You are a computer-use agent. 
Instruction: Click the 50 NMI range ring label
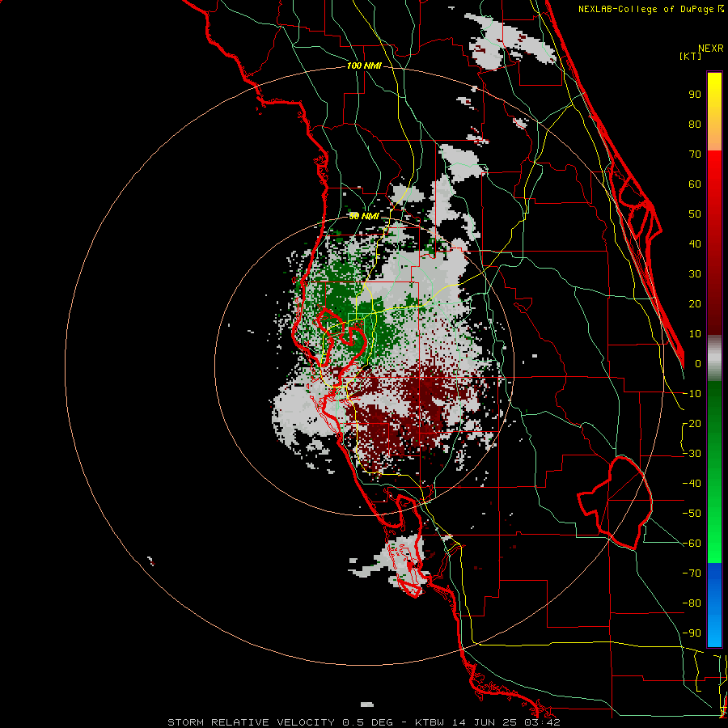pyautogui.click(x=363, y=216)
